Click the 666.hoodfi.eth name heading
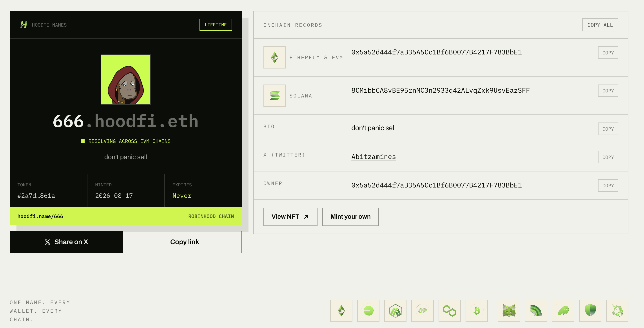644x328 pixels. pyautogui.click(x=125, y=121)
